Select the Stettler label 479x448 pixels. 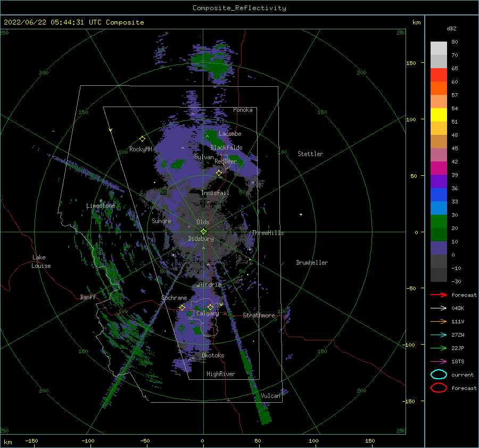310,154
